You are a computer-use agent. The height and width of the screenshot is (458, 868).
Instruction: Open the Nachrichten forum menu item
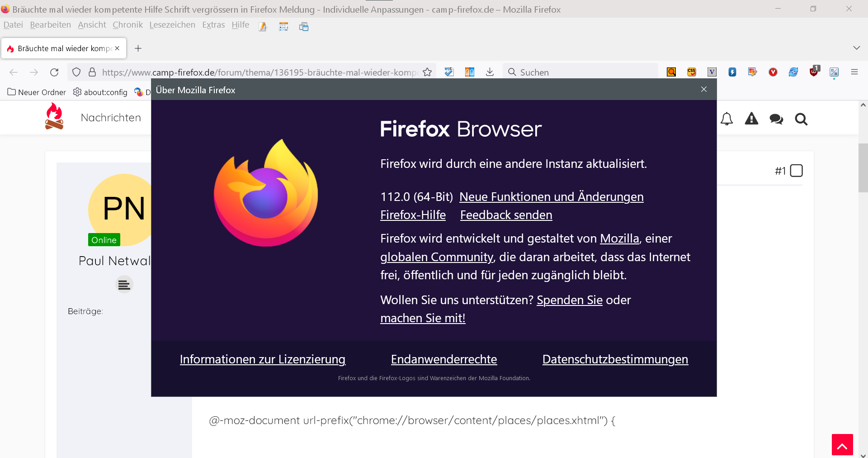click(x=111, y=118)
